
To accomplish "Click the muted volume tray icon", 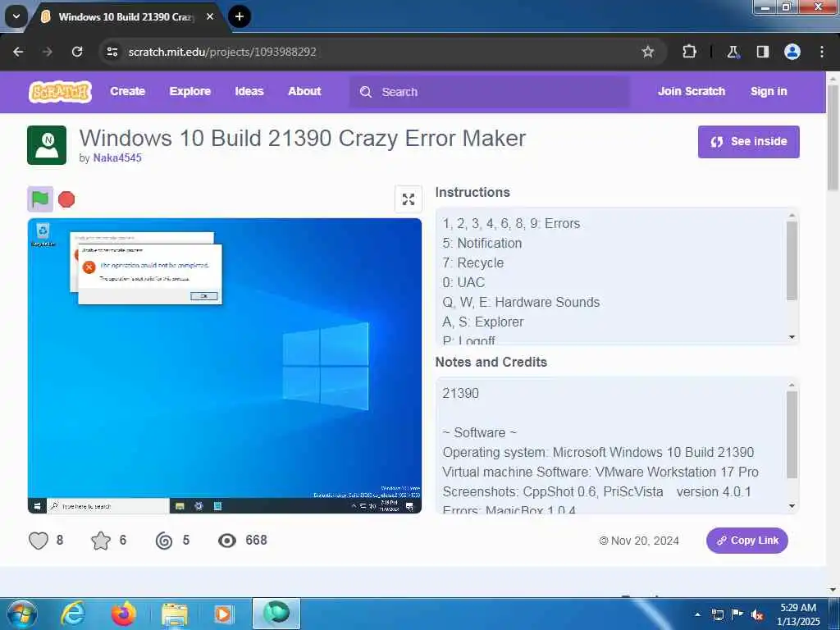I will click(x=757, y=615).
